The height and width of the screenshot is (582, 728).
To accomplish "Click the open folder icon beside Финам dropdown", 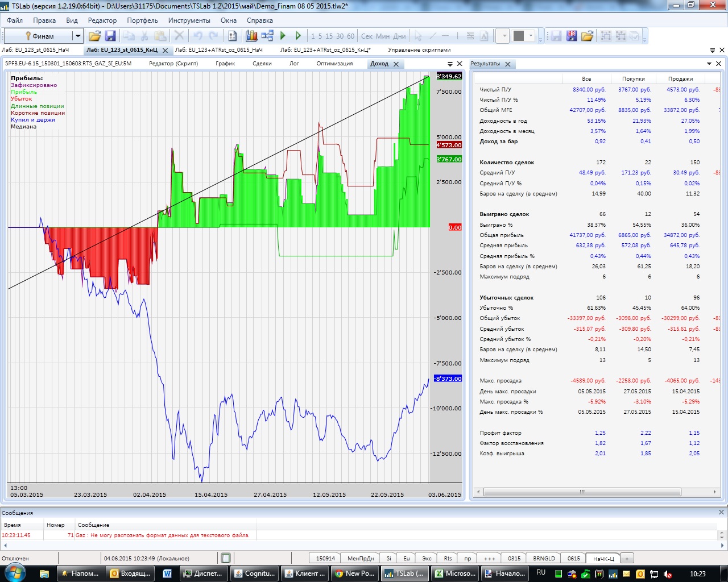I will (94, 36).
